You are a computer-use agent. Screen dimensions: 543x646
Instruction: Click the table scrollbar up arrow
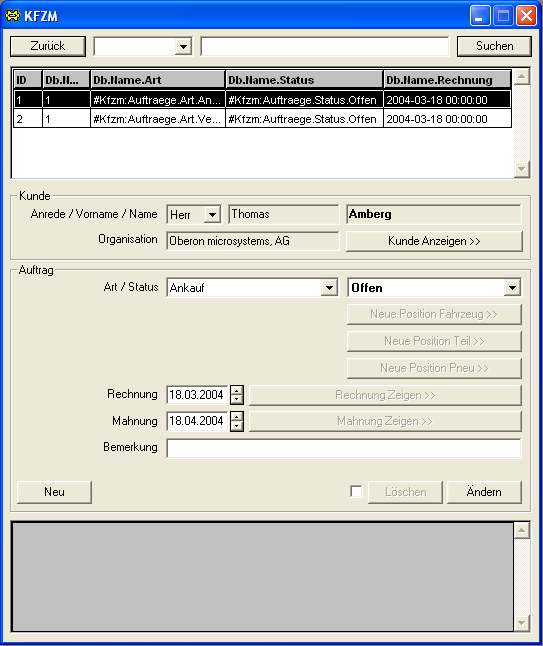(522, 77)
